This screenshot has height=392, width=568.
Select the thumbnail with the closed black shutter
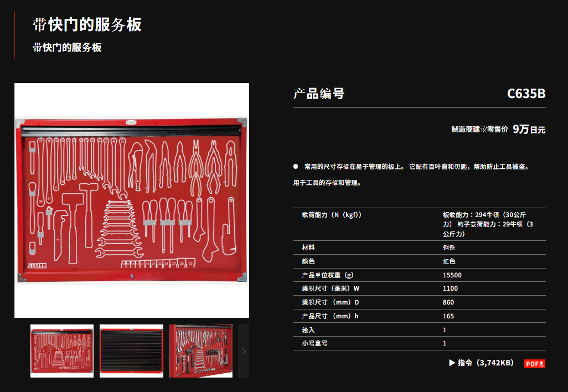[131, 351]
